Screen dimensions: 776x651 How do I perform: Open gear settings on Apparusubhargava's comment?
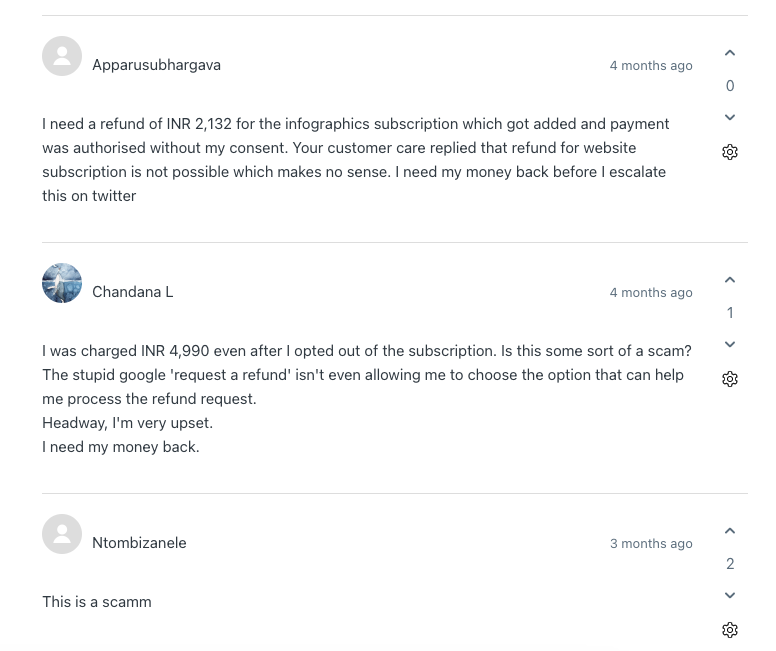tap(730, 152)
